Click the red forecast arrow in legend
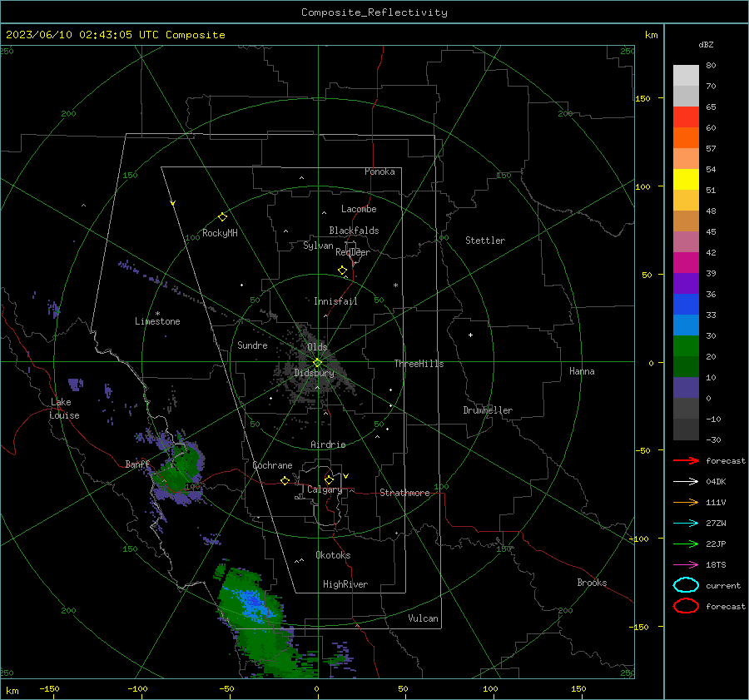Image resolution: width=749 pixels, height=700 pixels. (686, 460)
